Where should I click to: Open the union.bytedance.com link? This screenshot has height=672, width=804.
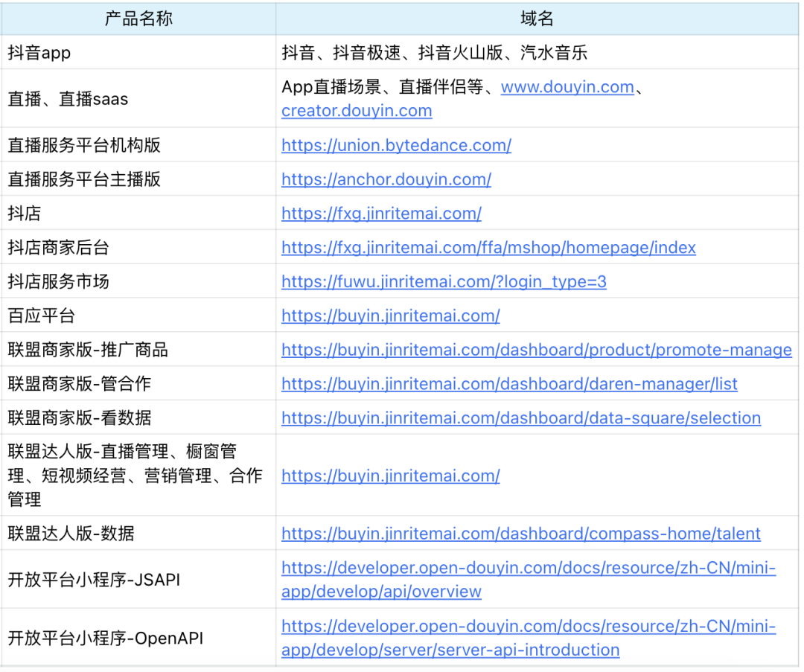point(396,145)
